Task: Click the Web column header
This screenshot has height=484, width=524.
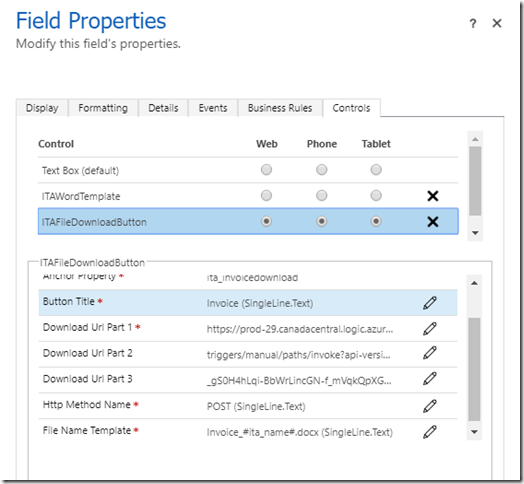Action: click(x=267, y=144)
